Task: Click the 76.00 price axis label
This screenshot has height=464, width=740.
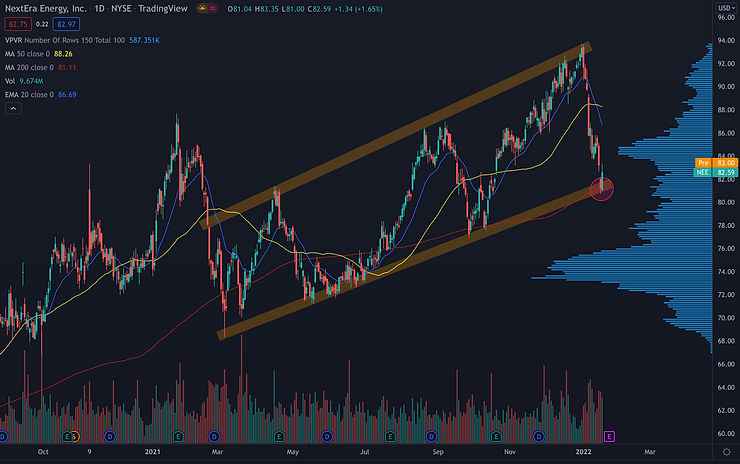Action: pyautogui.click(x=726, y=249)
